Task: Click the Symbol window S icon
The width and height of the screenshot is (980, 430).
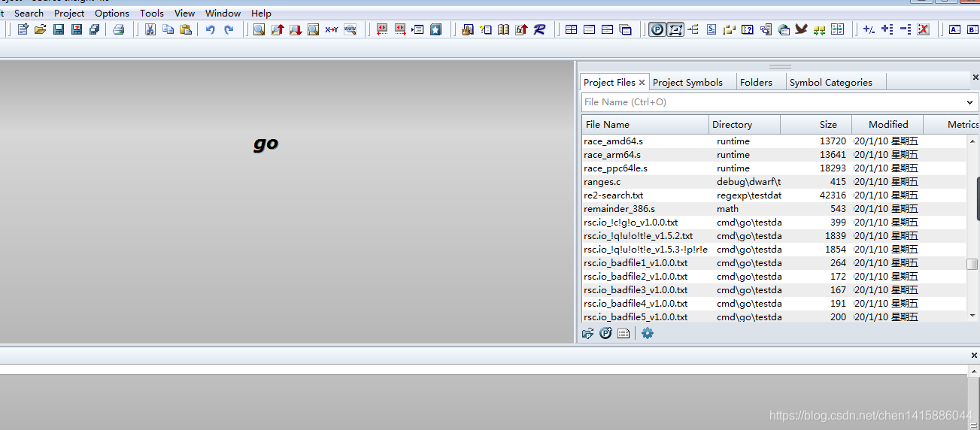Action: click(x=711, y=29)
